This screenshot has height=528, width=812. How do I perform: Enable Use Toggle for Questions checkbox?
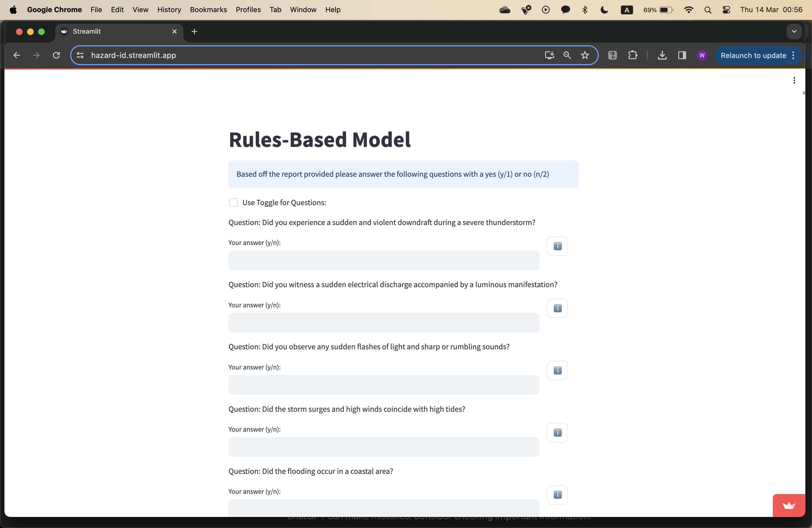click(x=233, y=203)
